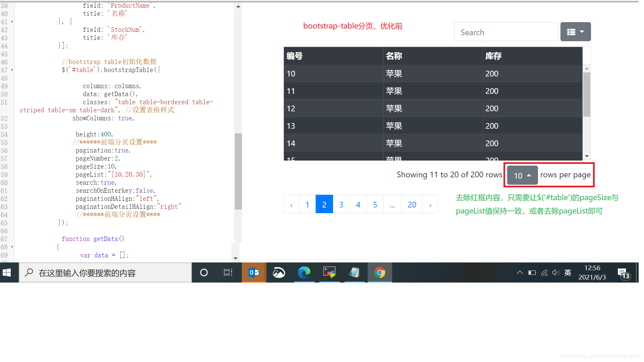The height and width of the screenshot is (362, 644).
Task: Switch to Microsoft Edge on taskbar
Action: [304, 273]
